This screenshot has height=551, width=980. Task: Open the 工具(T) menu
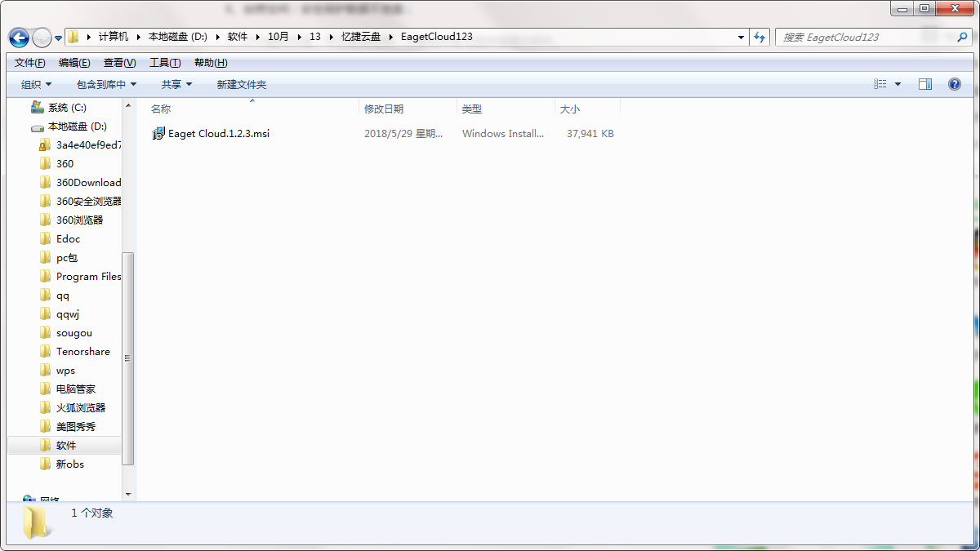click(x=165, y=63)
